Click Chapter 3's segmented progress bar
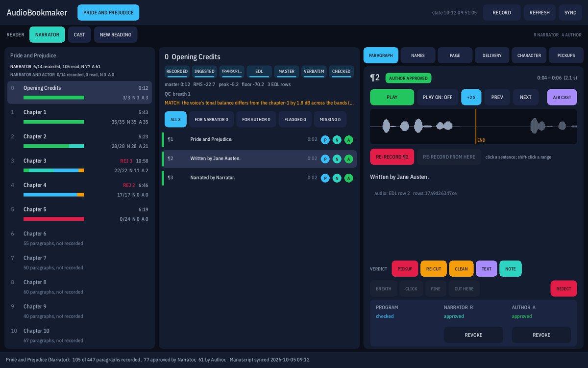The image size is (588, 368). [x=54, y=170]
